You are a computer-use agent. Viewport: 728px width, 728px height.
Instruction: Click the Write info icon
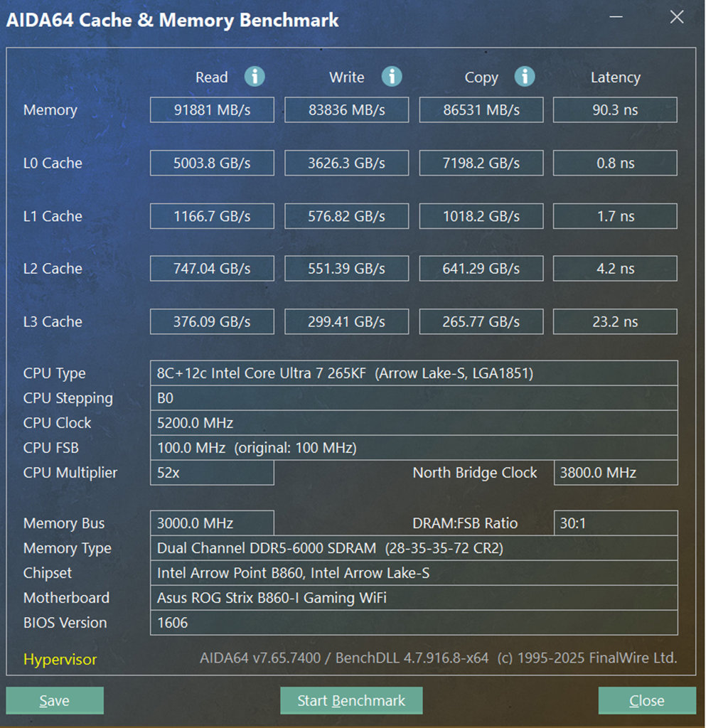coord(392,77)
